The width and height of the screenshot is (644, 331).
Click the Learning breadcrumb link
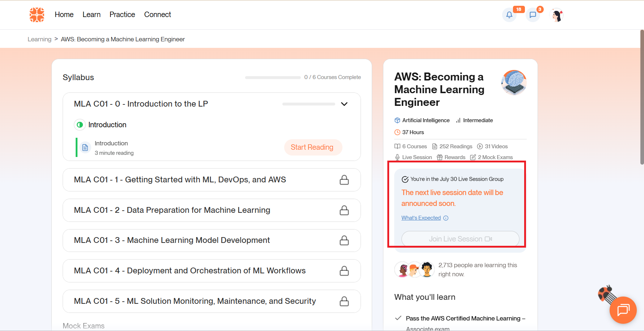(39, 39)
